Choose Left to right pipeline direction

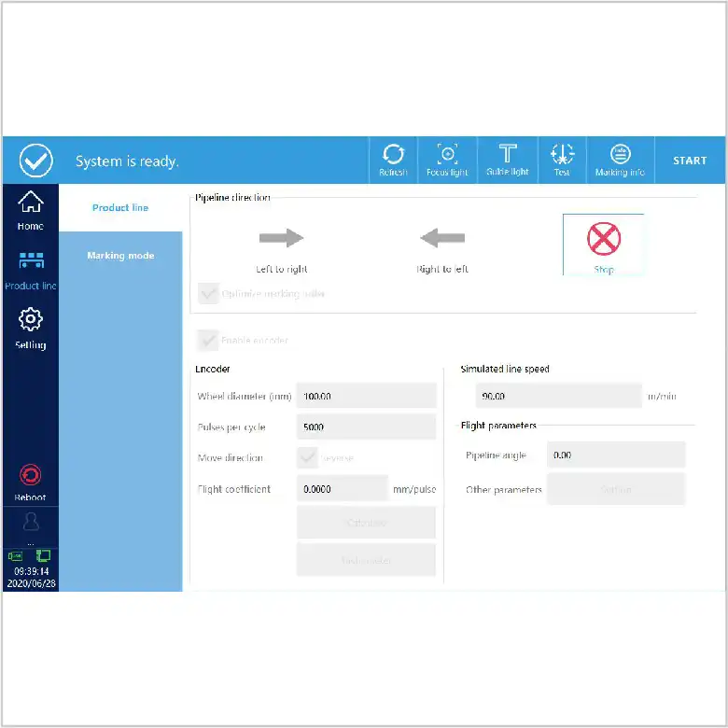click(282, 246)
